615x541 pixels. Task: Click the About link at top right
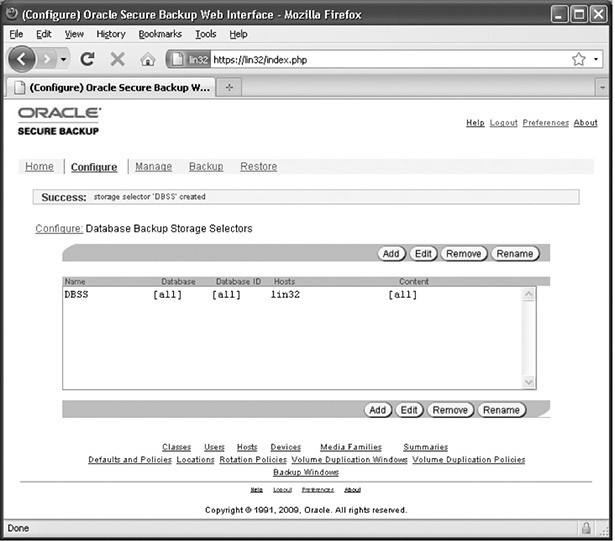tap(585, 123)
